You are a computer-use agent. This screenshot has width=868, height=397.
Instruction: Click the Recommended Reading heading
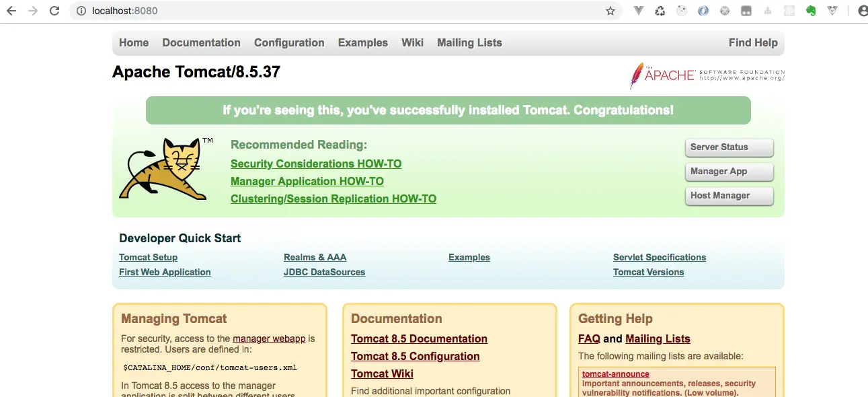299,145
